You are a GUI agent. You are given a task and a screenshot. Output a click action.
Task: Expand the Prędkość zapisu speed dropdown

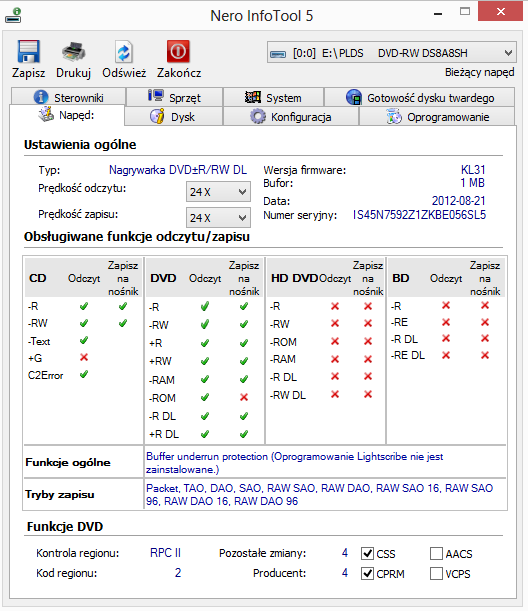tap(218, 218)
